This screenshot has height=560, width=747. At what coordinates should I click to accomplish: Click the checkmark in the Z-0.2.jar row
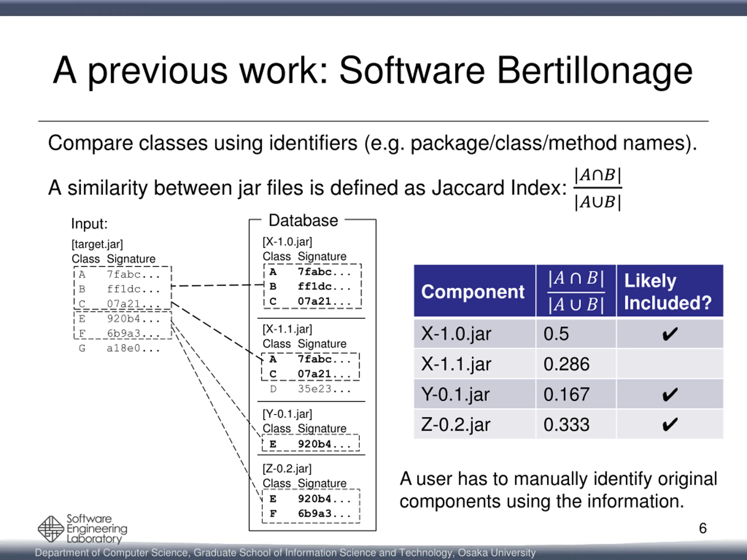click(670, 425)
